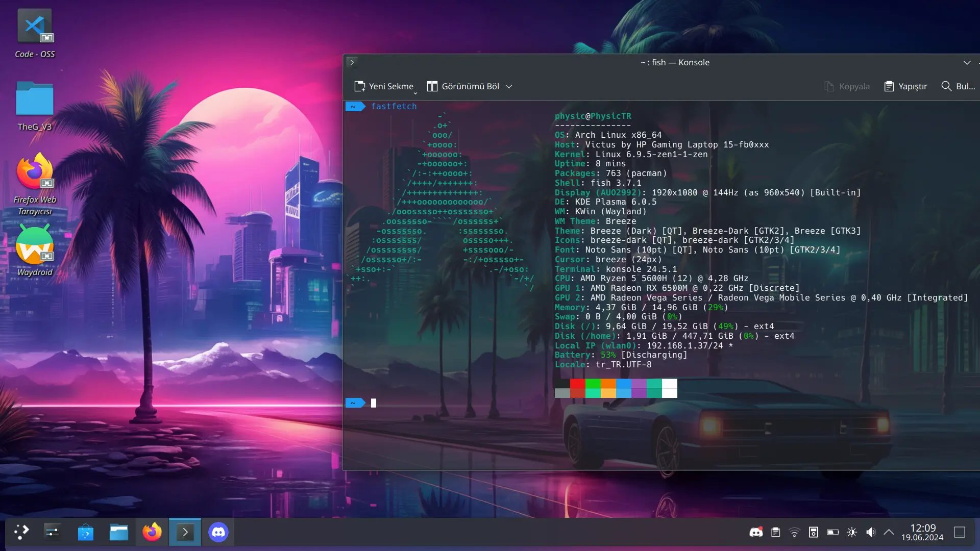
Task: Click the Battery: 53% [Discharging] line
Action: [621, 355]
